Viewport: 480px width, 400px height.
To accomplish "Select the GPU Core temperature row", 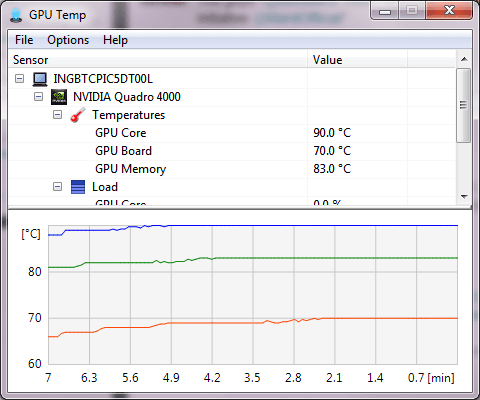I will click(x=231, y=133).
